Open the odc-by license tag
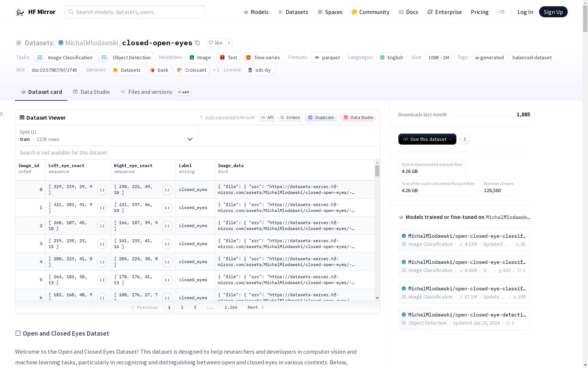 (x=260, y=70)
